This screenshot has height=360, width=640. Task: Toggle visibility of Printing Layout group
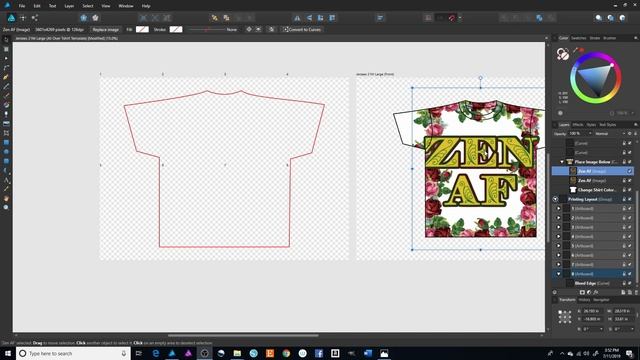coord(630,199)
